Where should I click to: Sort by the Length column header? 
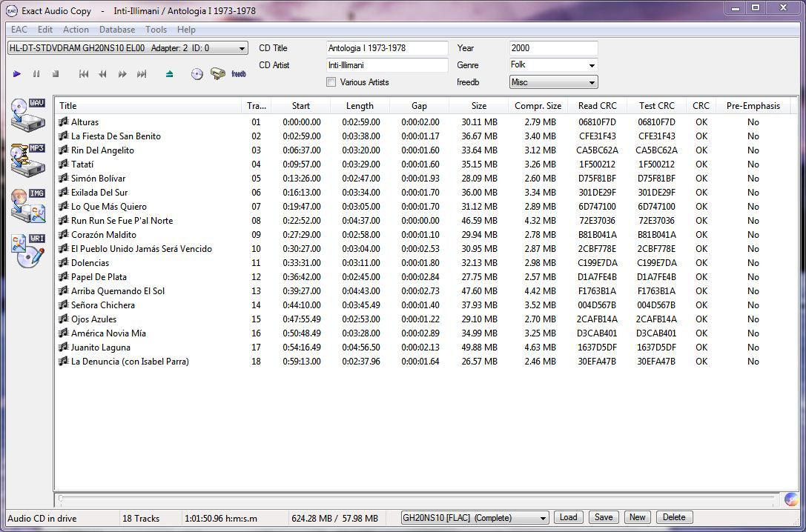pyautogui.click(x=360, y=106)
